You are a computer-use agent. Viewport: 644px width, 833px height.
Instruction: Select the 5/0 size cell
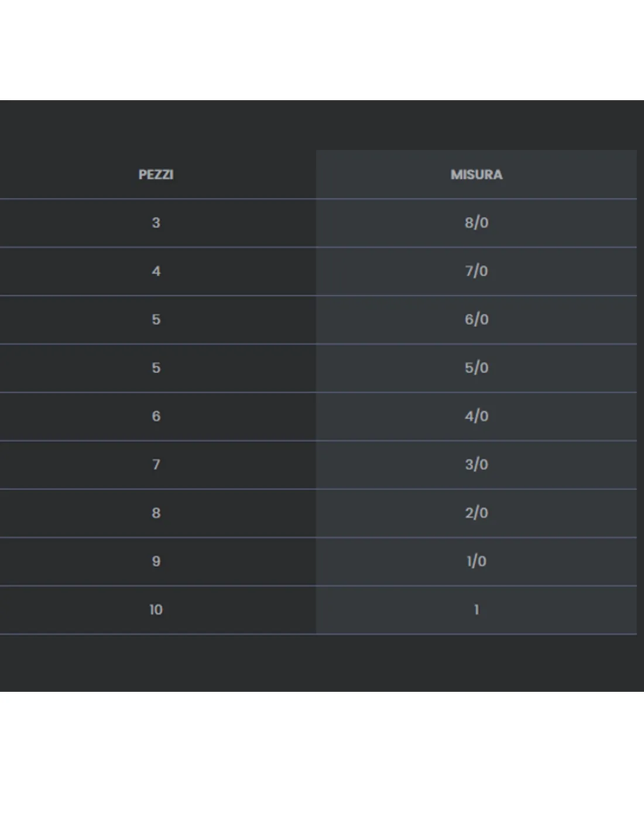[x=477, y=368]
